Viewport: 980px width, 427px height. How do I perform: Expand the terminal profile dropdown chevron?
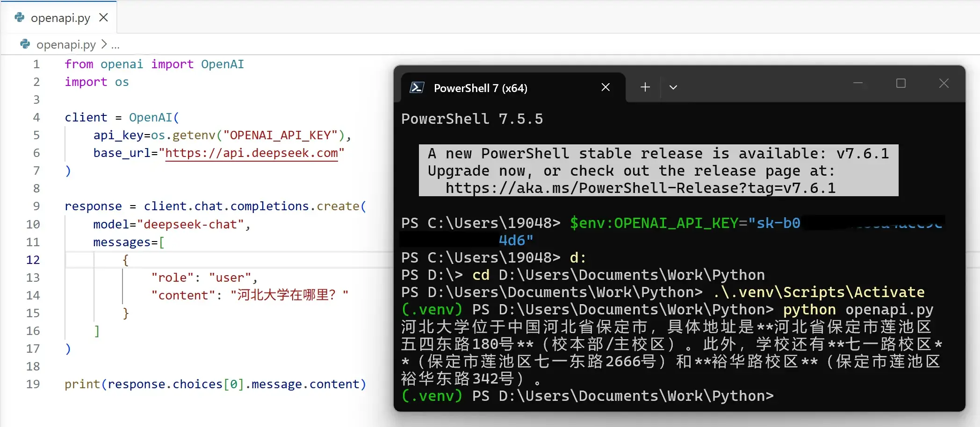pos(673,87)
